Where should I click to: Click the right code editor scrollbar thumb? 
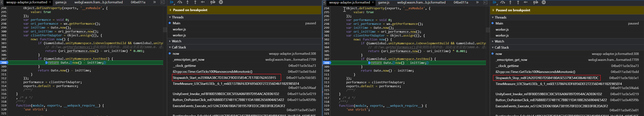[x=488, y=30]
